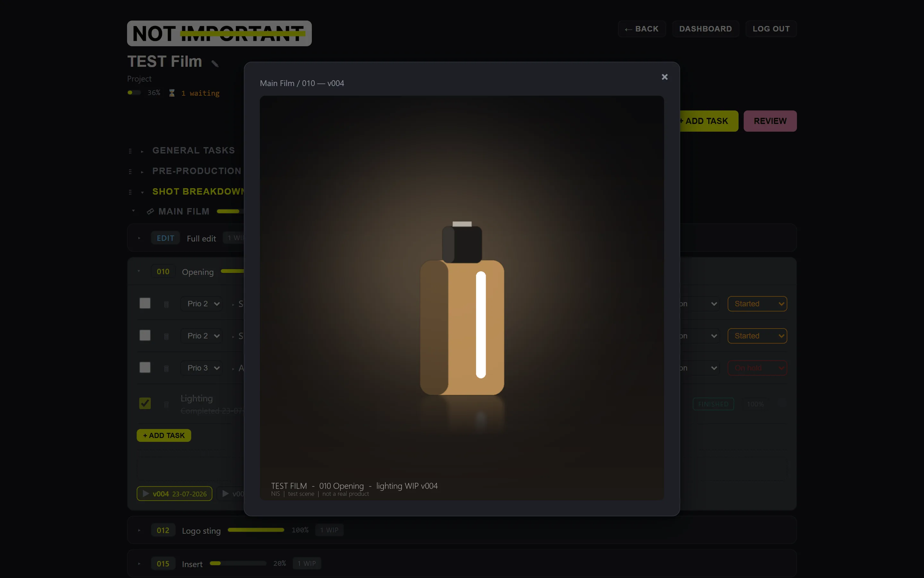924x578 pixels.
Task: Click the top yellow ADD TASK button
Action: (709, 121)
